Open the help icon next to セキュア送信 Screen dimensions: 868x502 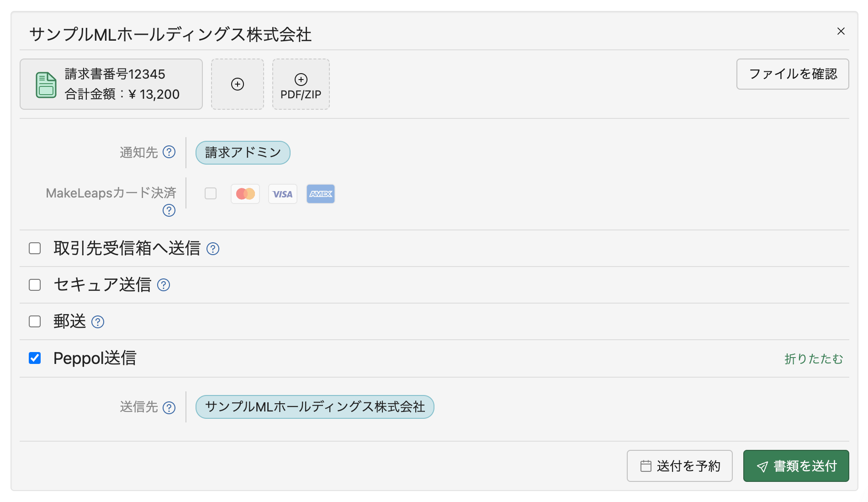click(x=164, y=285)
